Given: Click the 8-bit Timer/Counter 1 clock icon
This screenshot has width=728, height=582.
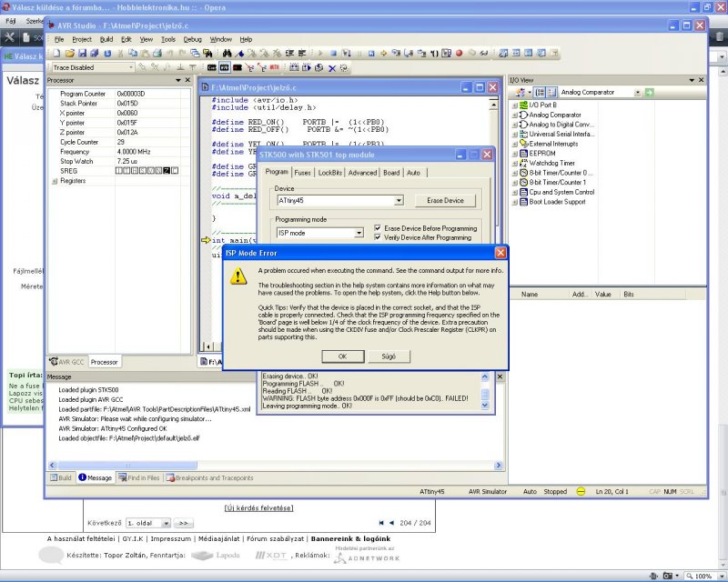Looking at the screenshot, I should [524, 183].
